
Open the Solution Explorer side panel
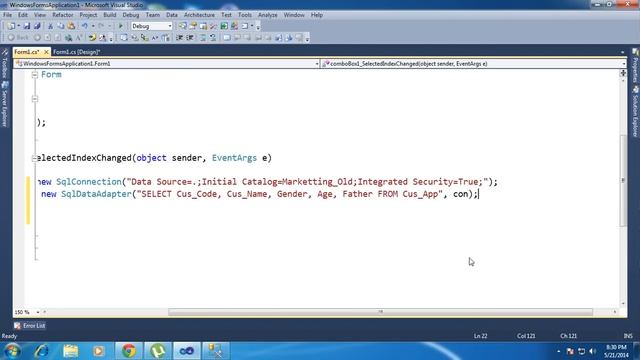point(635,112)
